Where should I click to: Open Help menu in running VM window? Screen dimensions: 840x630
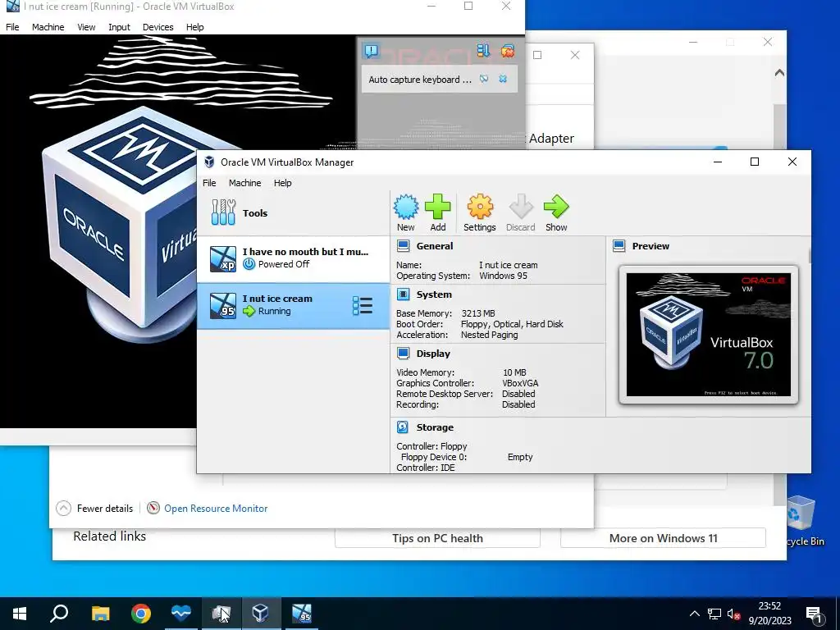[195, 27]
